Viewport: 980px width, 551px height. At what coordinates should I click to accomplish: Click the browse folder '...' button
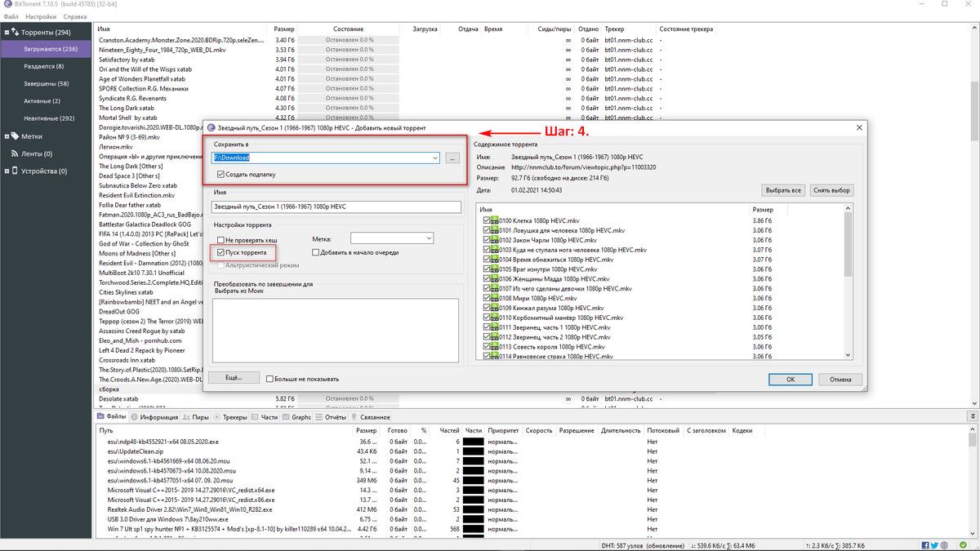coord(454,158)
